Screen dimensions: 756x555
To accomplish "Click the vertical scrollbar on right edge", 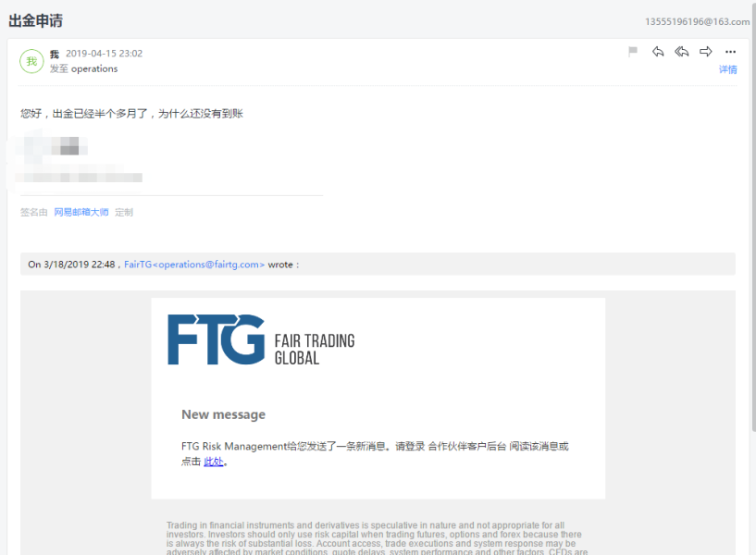I will click(753, 216).
